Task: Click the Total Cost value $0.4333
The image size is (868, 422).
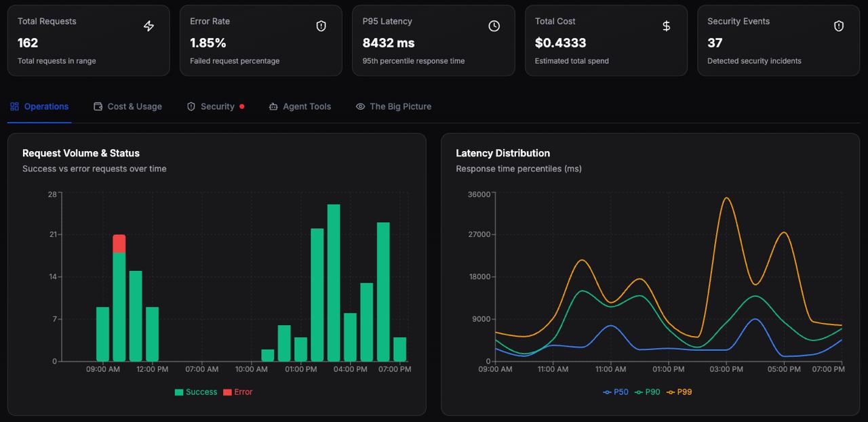Action: (560, 43)
